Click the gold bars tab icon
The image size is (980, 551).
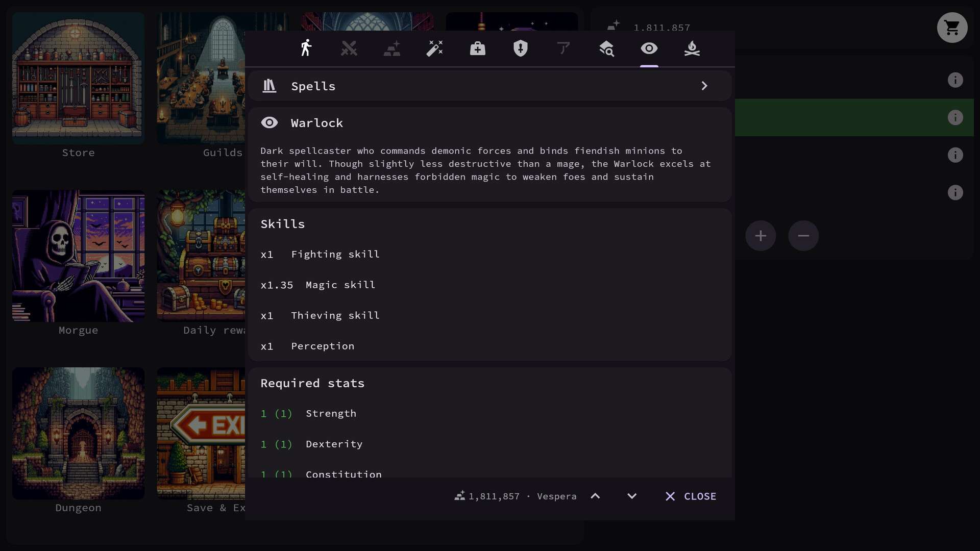tap(392, 48)
